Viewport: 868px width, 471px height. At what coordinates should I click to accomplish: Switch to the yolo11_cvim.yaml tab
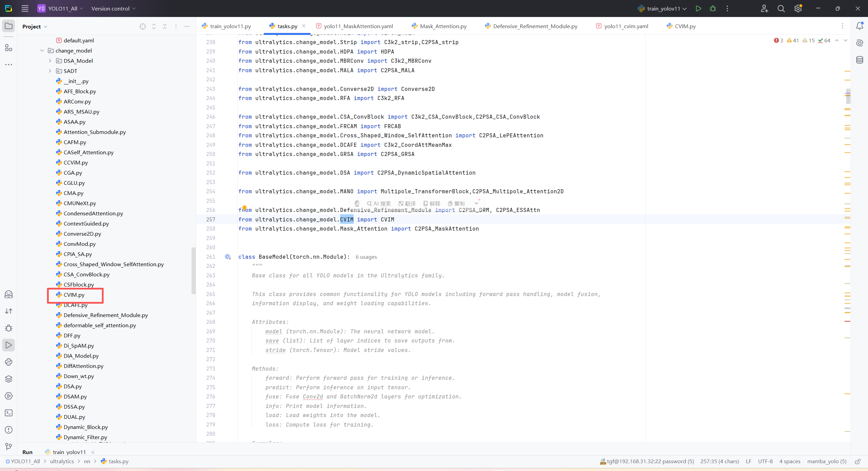[626, 26]
